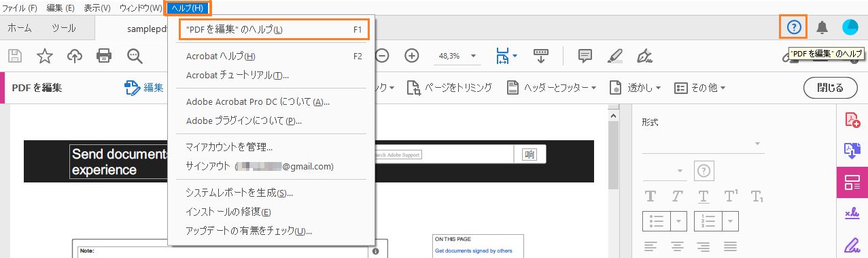Click the save floppy disk icon
Image resolution: width=868 pixels, height=258 pixels.
pos(15,56)
